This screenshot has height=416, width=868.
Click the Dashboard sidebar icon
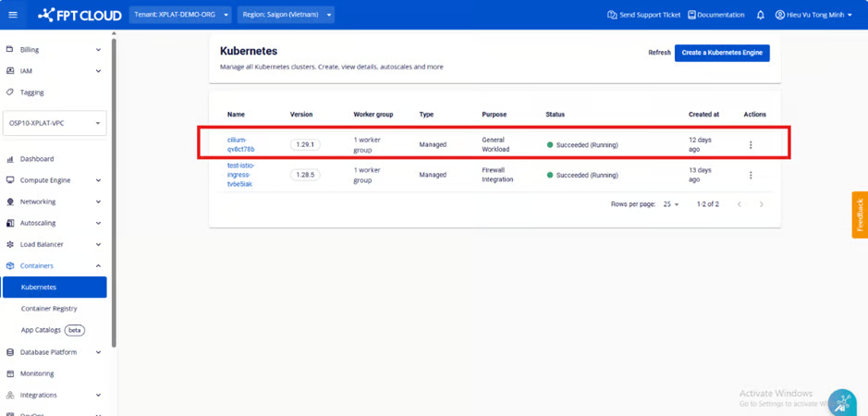pos(10,159)
